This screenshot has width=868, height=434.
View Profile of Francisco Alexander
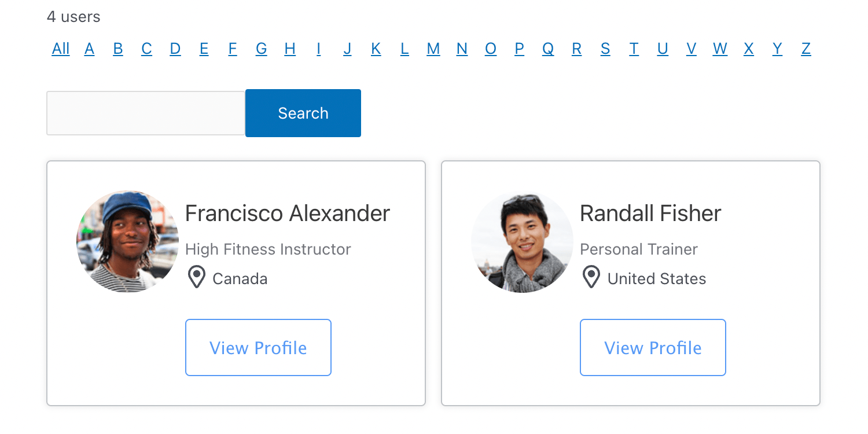point(258,347)
